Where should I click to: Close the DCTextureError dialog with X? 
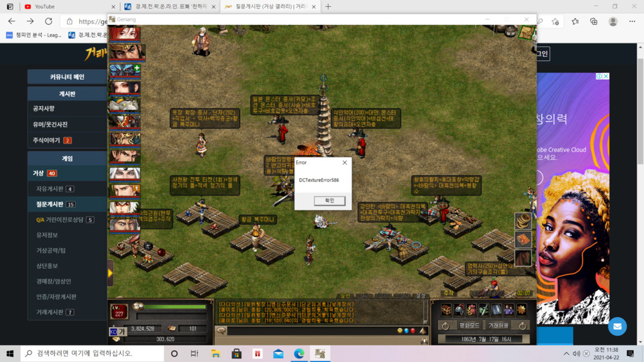point(345,162)
